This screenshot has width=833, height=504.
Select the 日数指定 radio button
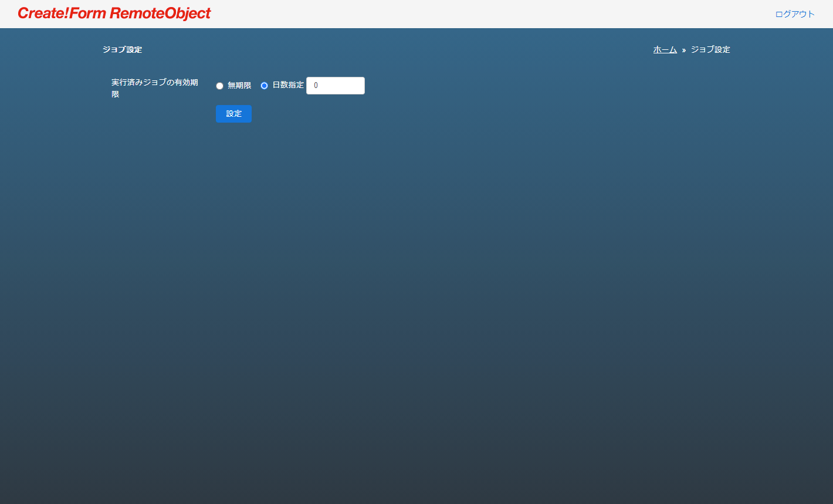click(265, 86)
